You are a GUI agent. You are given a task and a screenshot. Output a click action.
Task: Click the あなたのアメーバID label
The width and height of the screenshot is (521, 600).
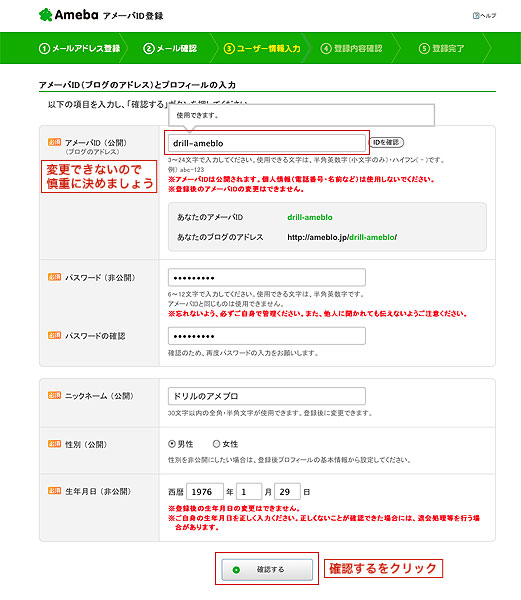(210, 217)
